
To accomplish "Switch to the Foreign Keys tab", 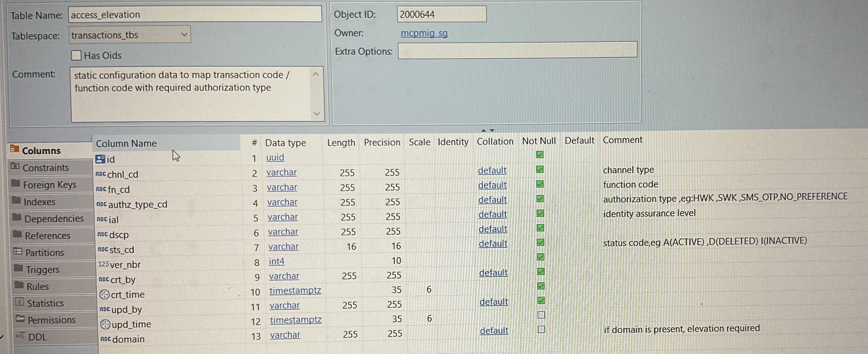I will pyautogui.click(x=49, y=185).
